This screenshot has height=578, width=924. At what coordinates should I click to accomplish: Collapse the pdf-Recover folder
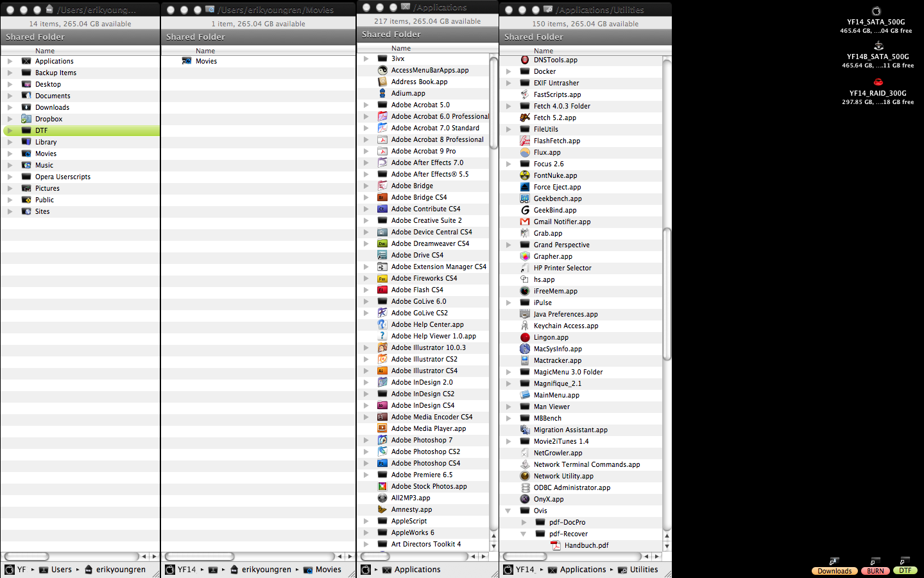[x=524, y=534]
